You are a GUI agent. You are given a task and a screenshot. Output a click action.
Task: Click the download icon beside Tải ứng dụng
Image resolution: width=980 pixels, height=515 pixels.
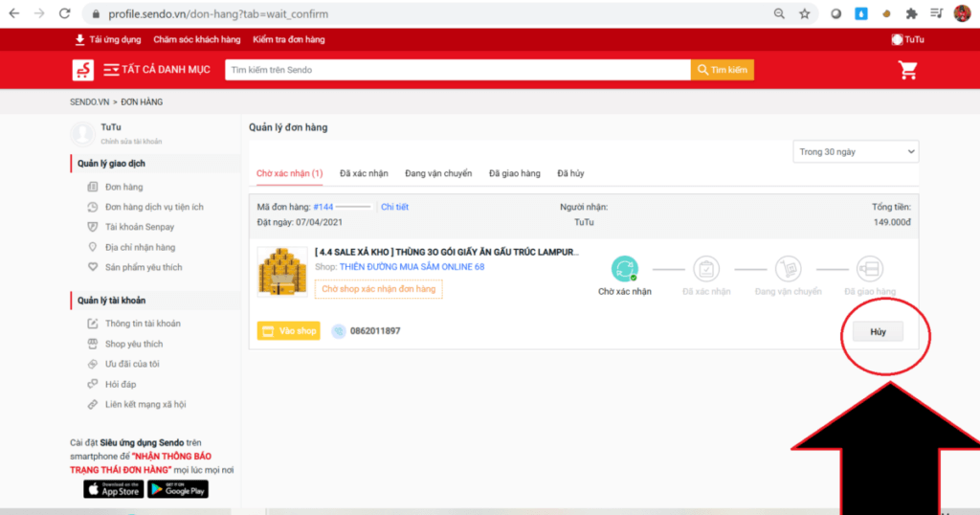(x=79, y=39)
